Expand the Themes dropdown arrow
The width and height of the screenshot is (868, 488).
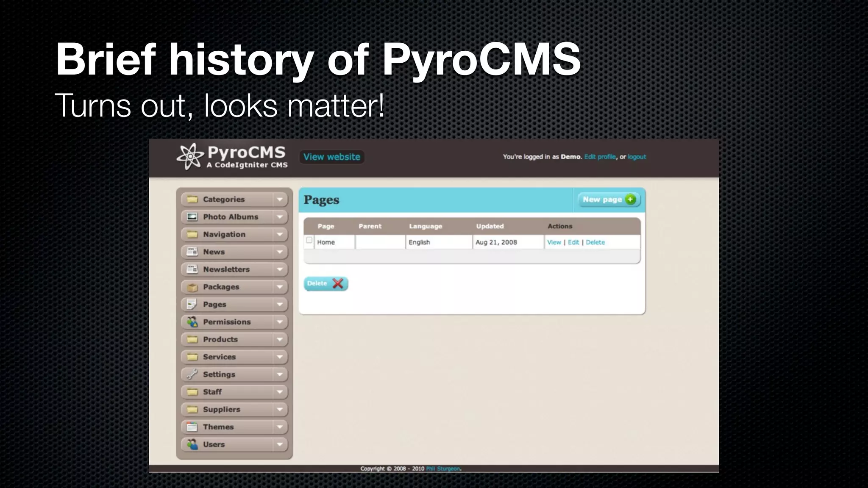pos(280,427)
